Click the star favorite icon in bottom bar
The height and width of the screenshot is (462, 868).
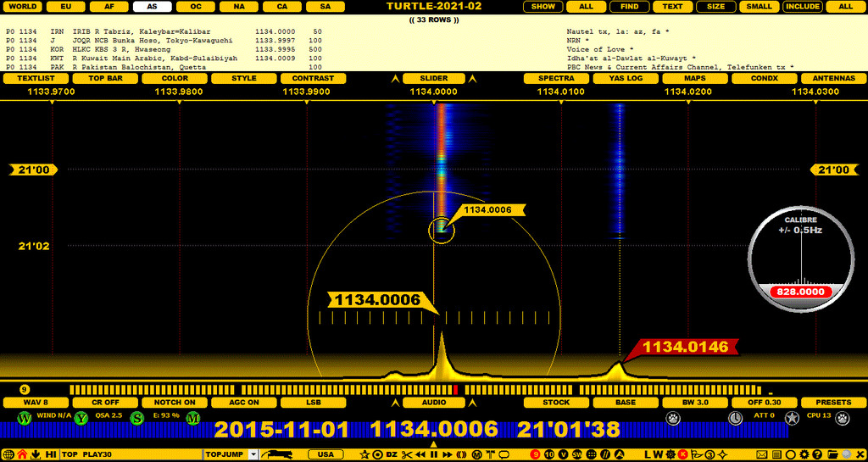coord(364,454)
